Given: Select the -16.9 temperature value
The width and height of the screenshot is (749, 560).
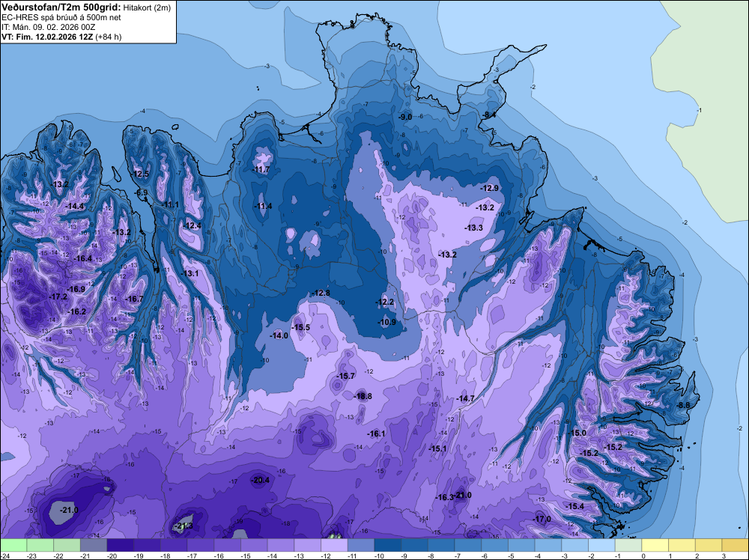Looking at the screenshot, I should click(x=76, y=289).
